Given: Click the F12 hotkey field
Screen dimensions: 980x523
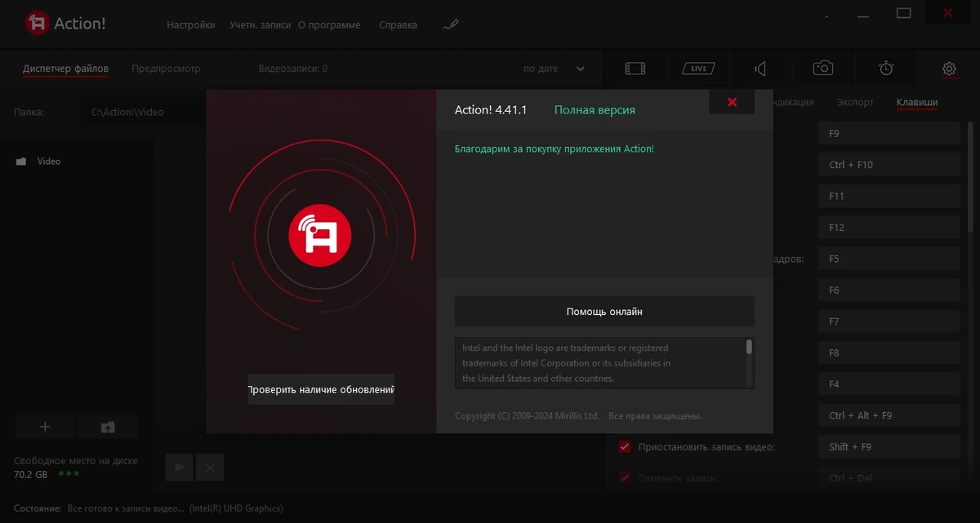Looking at the screenshot, I should click(x=889, y=228).
